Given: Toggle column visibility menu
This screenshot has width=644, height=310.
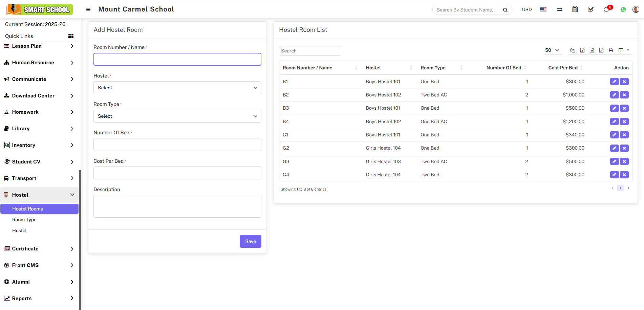Looking at the screenshot, I should click(623, 50).
